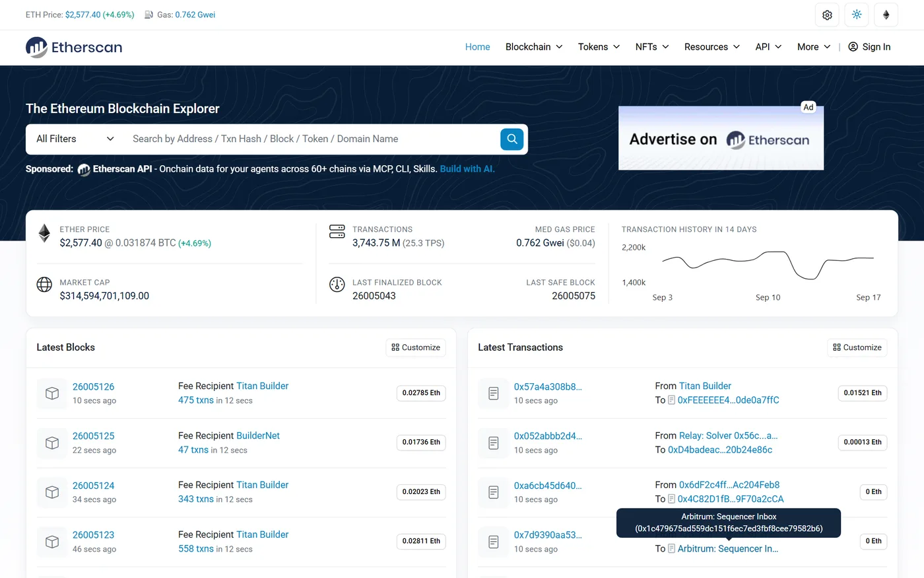Click the contract icon beside 0x4C82D1fB...9F70a2cCA
This screenshot has height=578, width=924.
click(671, 499)
